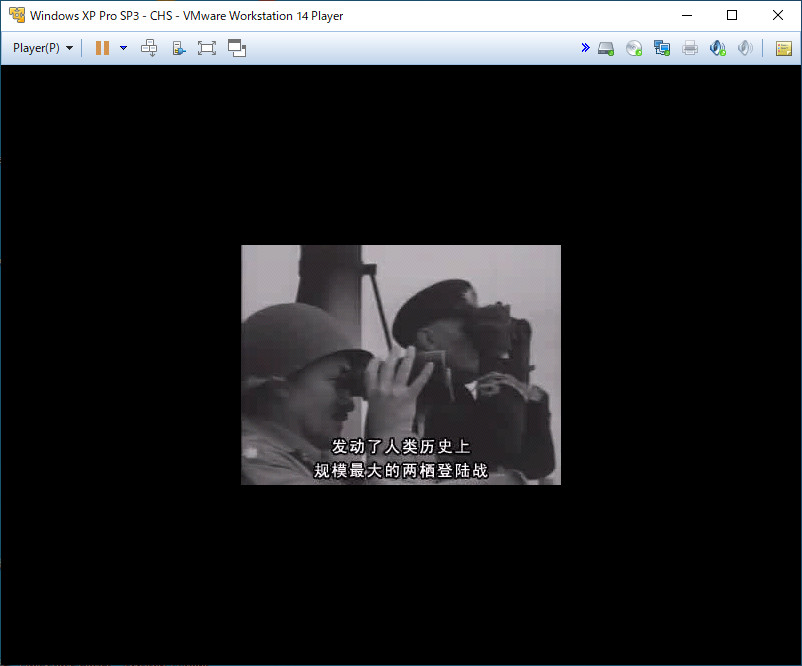Open the Player(P) menu
The width and height of the screenshot is (802, 666).
43,48
